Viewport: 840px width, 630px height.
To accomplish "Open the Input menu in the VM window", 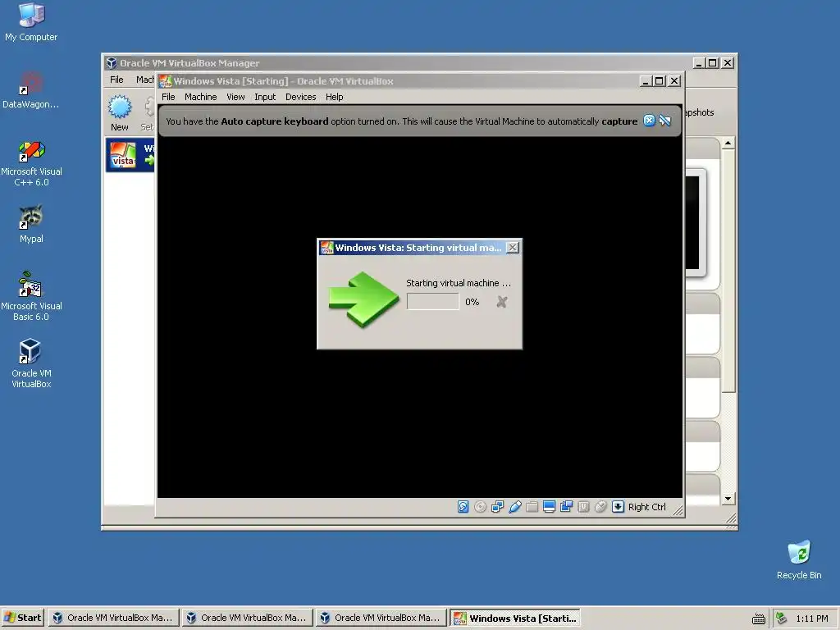I will 265,97.
